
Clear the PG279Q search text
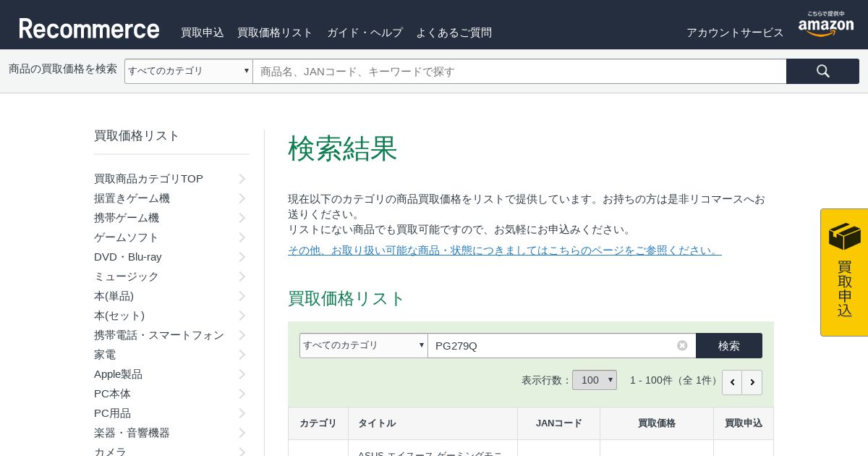[x=682, y=345]
